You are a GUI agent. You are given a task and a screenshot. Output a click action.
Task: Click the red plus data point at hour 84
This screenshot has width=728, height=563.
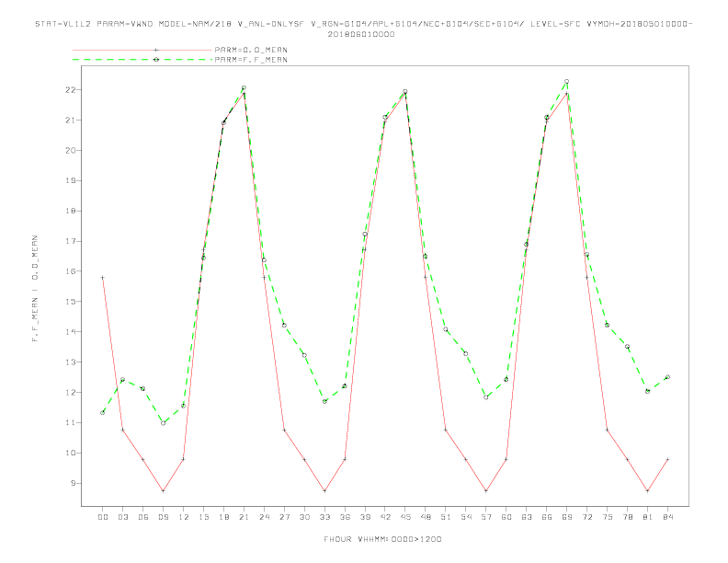point(667,459)
